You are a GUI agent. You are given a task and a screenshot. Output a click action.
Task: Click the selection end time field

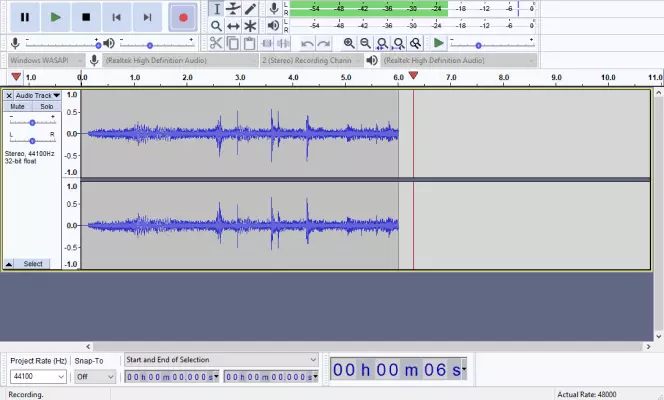click(271, 377)
